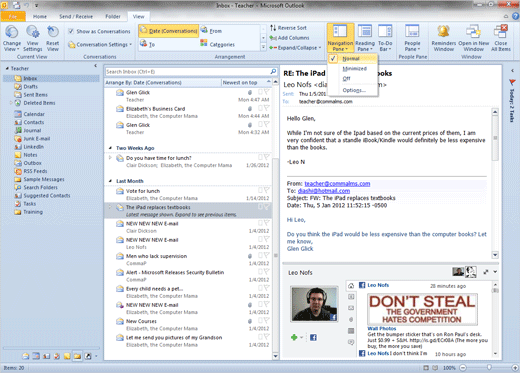
Task: Open the Reminders Window
Action: pyautogui.click(x=444, y=38)
